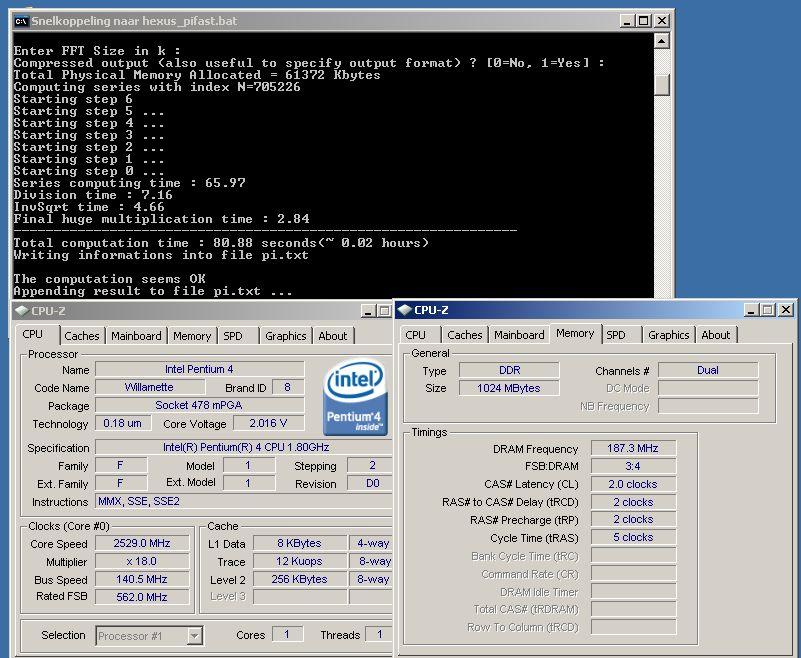Click the CPU-Z icon in left window title bar

click(x=22, y=311)
